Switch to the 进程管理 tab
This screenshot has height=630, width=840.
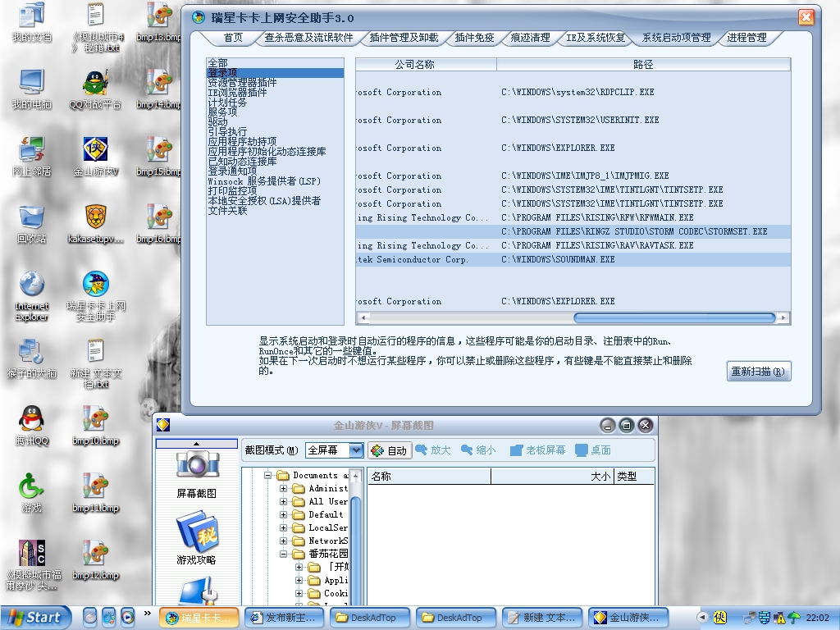pyautogui.click(x=746, y=38)
